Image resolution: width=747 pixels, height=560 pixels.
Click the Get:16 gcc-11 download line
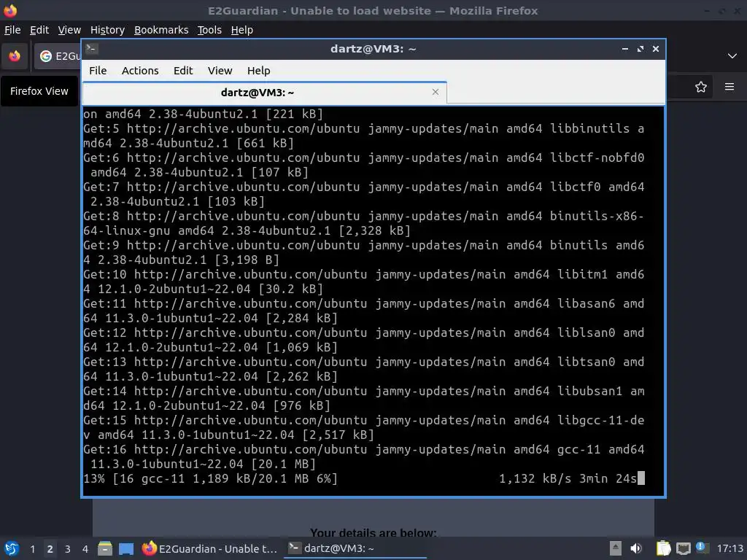click(364, 456)
